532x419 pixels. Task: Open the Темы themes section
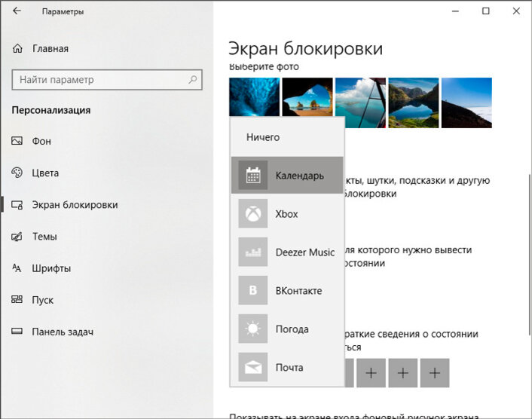44,236
